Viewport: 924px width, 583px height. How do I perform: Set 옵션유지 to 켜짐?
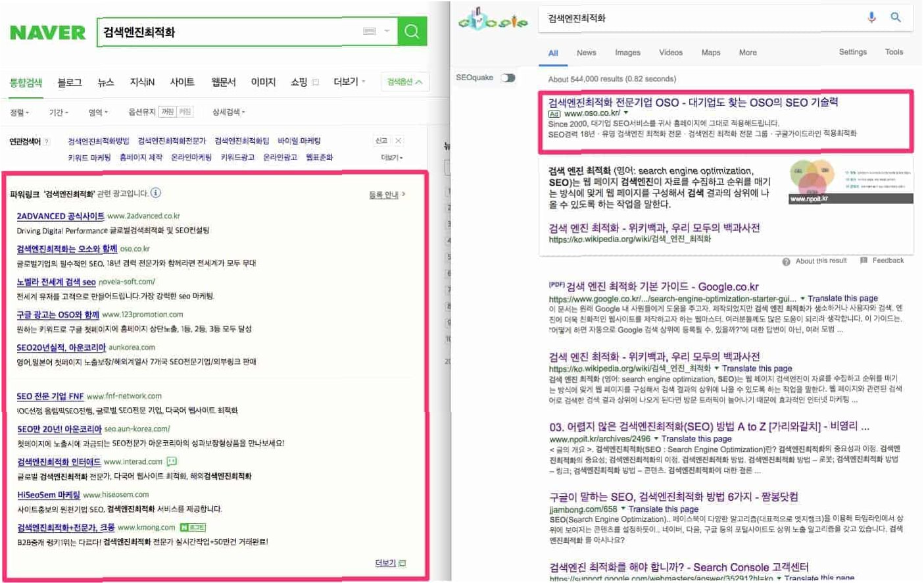(x=185, y=112)
